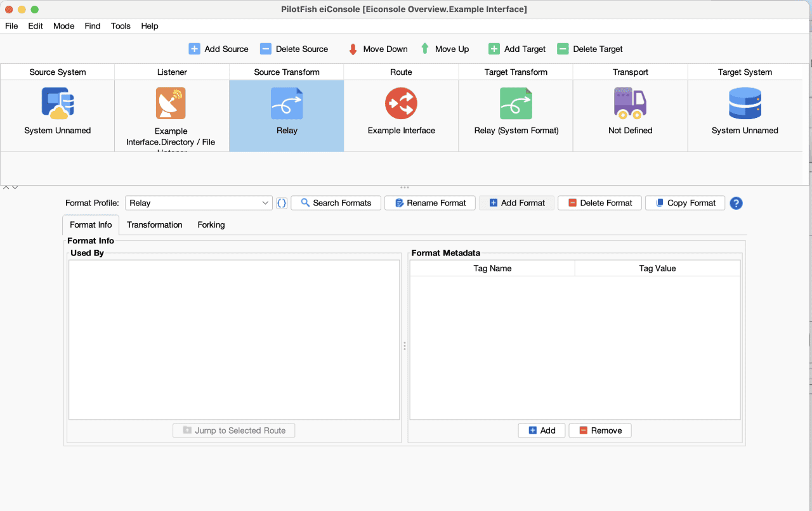Click the green Add Target plus icon
This screenshot has height=511, width=812.
click(494, 49)
